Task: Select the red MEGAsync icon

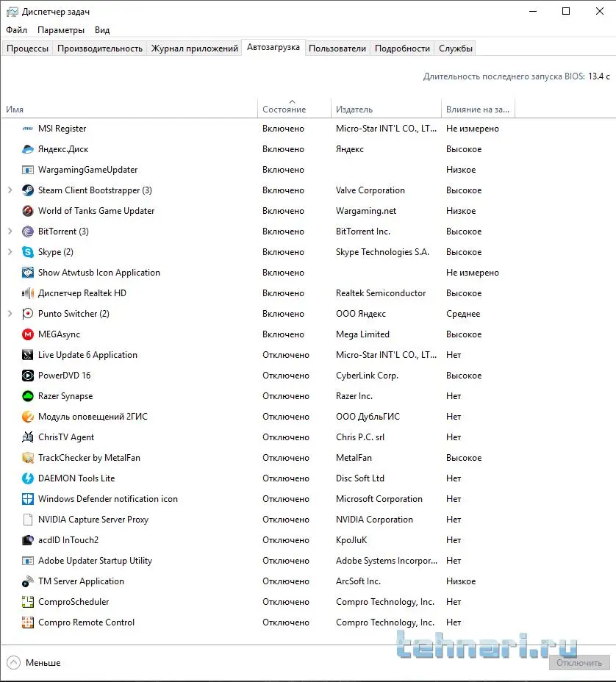Action: click(28, 334)
